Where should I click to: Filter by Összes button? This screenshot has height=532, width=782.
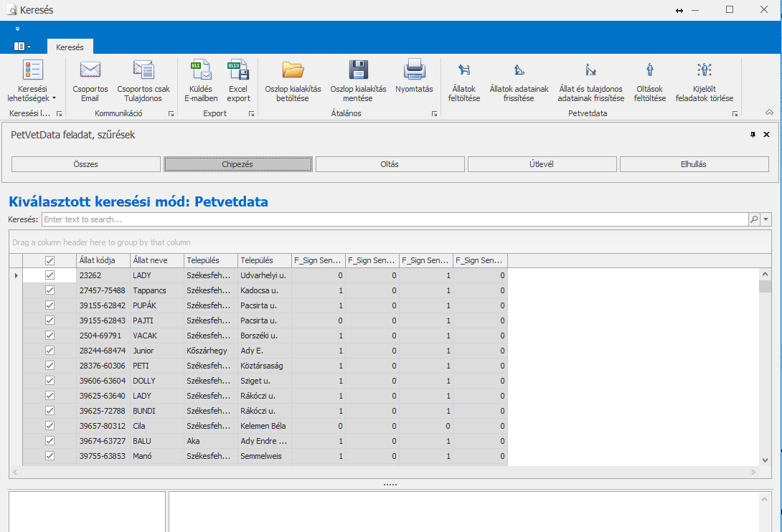click(86, 164)
